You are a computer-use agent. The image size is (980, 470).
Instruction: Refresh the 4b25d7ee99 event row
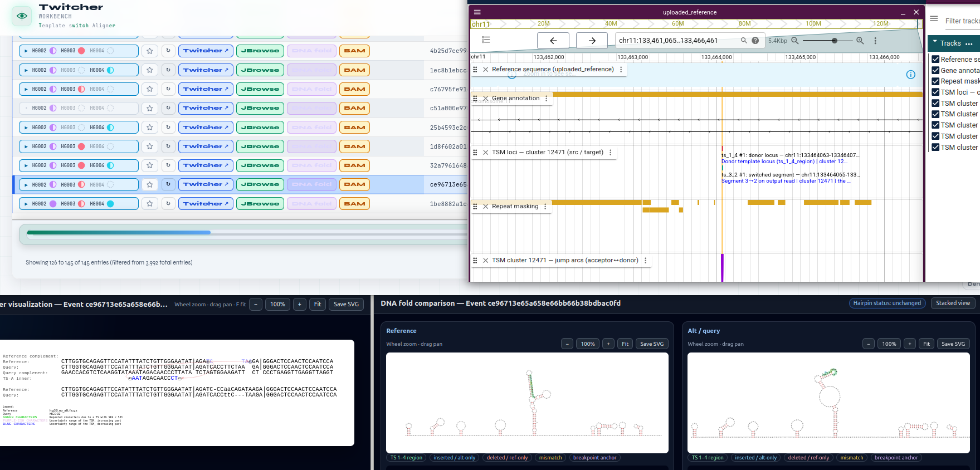click(x=168, y=51)
